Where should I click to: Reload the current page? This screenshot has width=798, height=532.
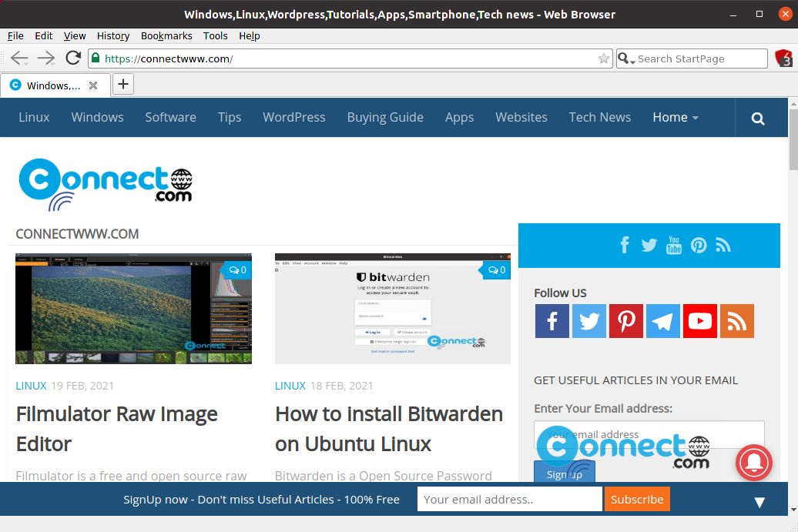click(x=73, y=58)
